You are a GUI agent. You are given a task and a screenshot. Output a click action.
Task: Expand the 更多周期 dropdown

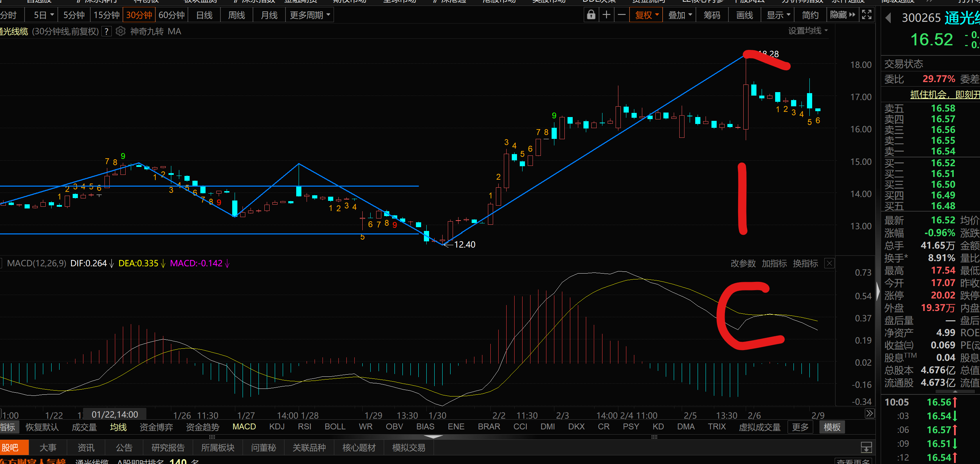(x=310, y=15)
